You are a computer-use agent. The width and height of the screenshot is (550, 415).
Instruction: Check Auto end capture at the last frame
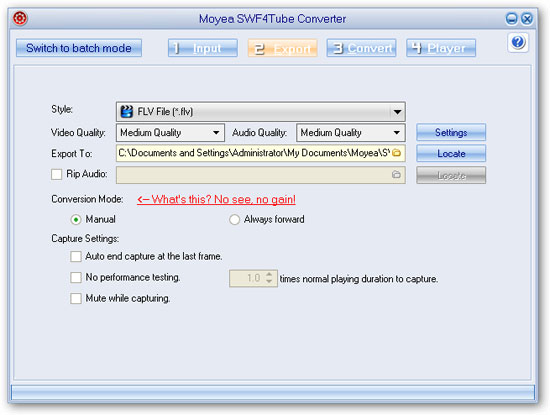(76, 256)
